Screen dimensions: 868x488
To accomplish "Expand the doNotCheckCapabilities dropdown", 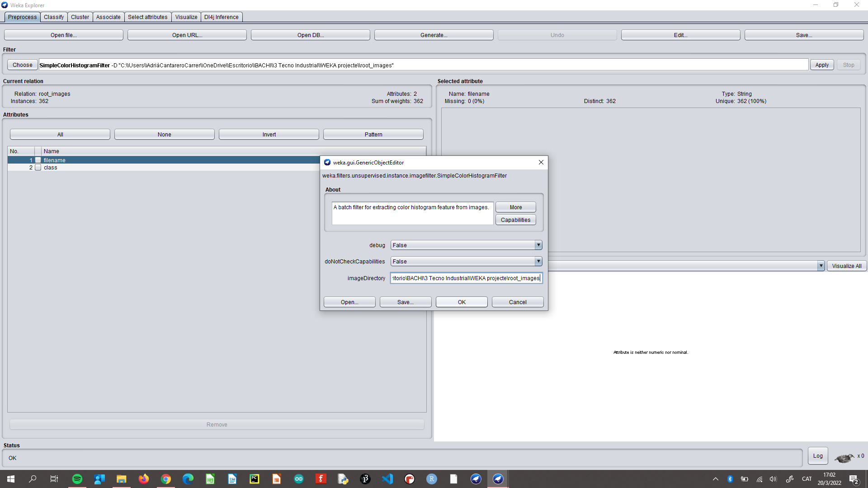I will tap(538, 261).
